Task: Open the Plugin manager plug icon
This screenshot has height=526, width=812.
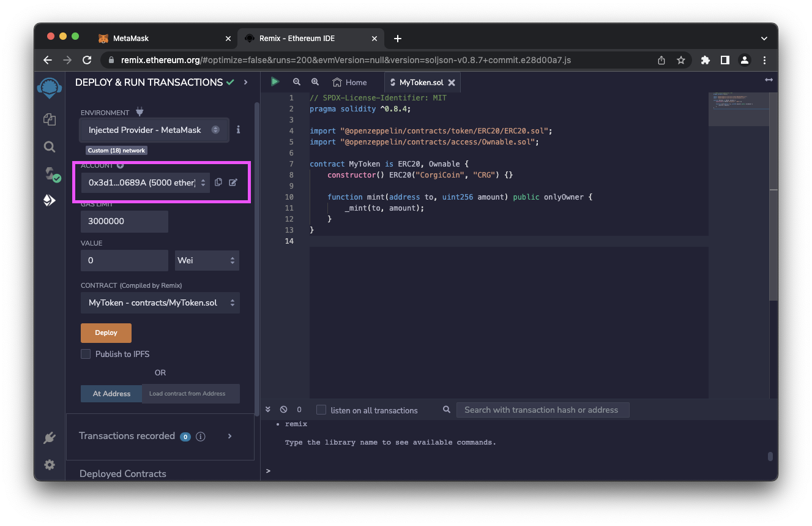Action: (x=50, y=438)
